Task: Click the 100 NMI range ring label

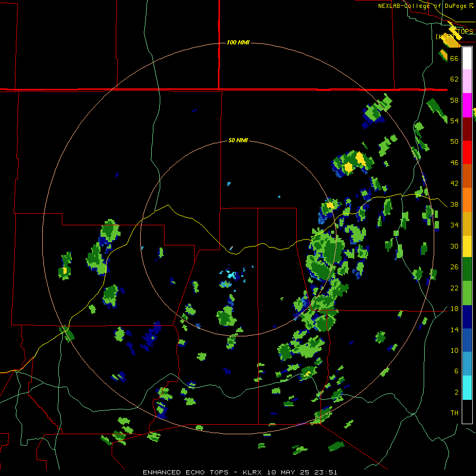Action: (238, 42)
